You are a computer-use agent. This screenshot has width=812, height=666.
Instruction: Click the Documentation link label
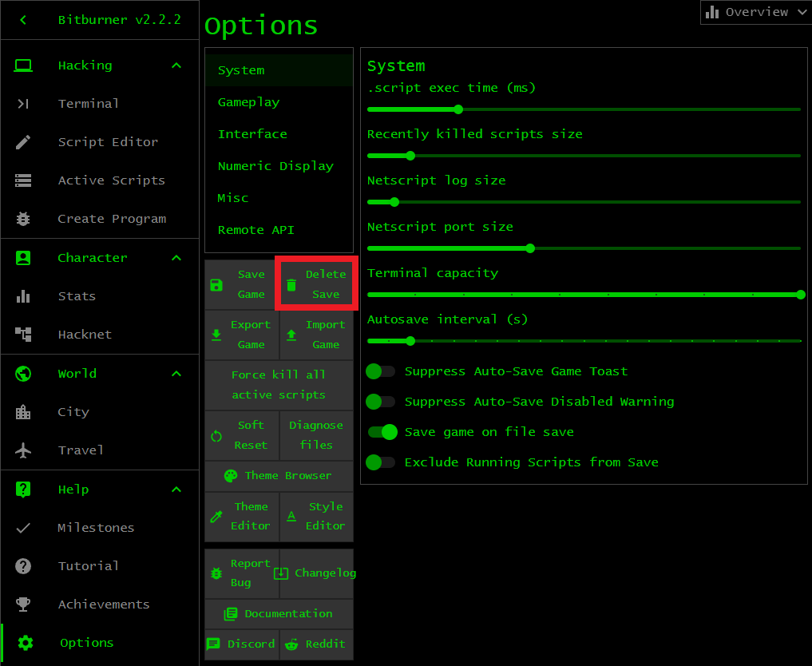pos(288,613)
